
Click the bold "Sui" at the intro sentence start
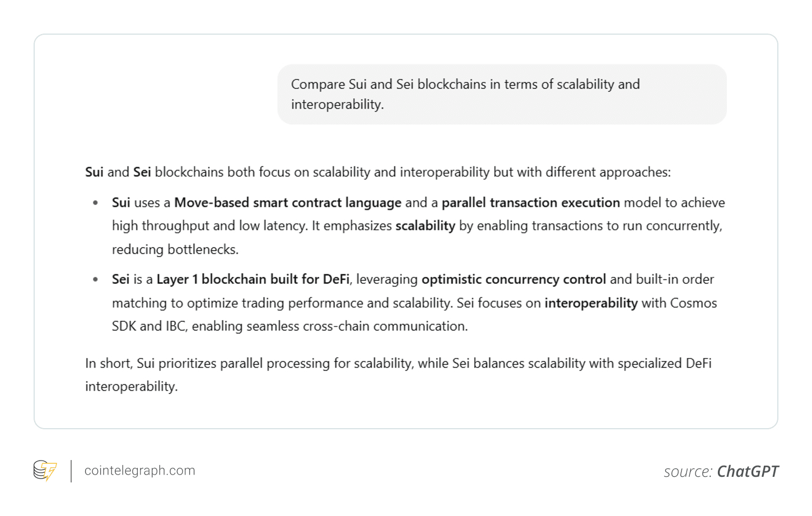(94, 172)
